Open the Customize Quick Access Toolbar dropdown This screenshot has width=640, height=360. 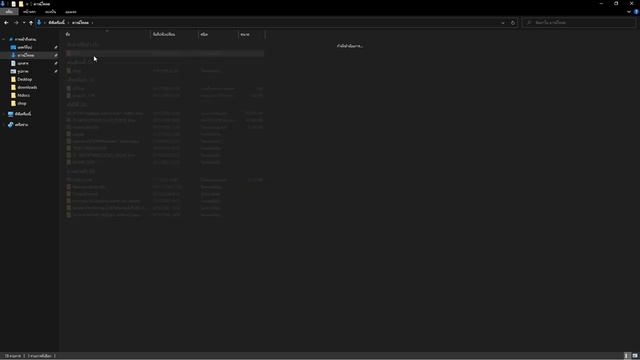coord(27,4)
